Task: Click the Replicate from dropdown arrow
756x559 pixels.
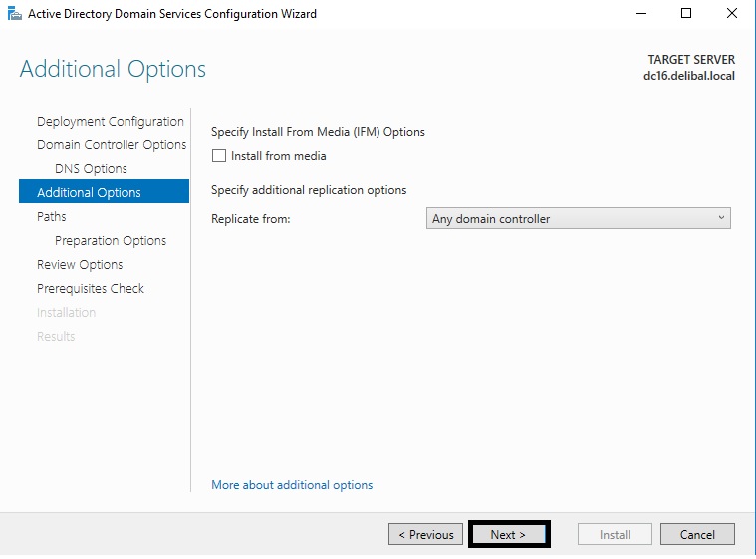Action: 721,219
